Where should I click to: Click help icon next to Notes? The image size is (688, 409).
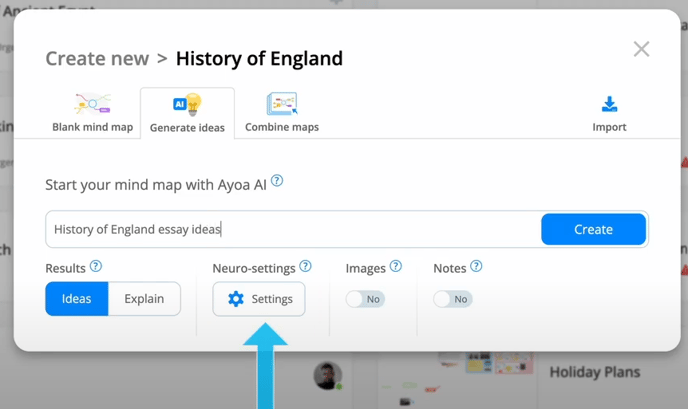476,266
